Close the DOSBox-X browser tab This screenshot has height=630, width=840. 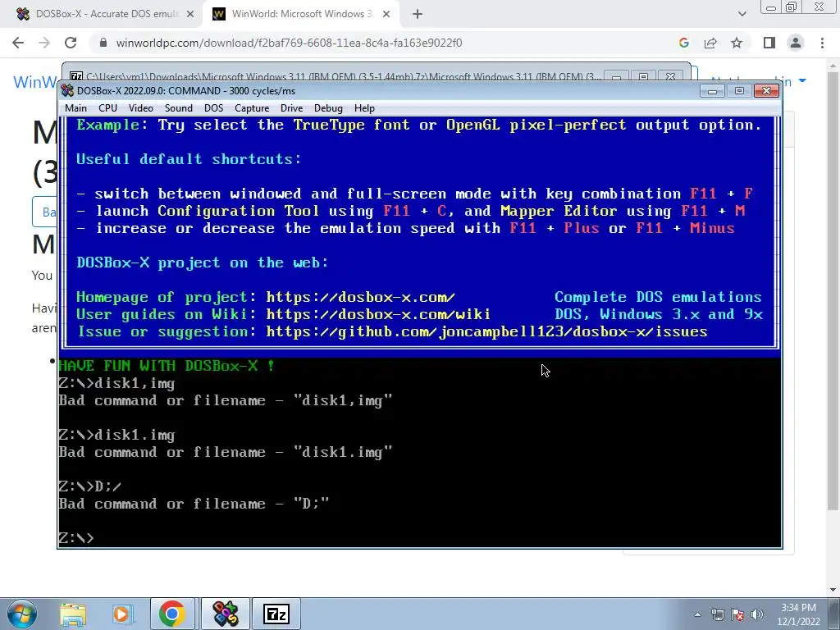[x=190, y=15]
